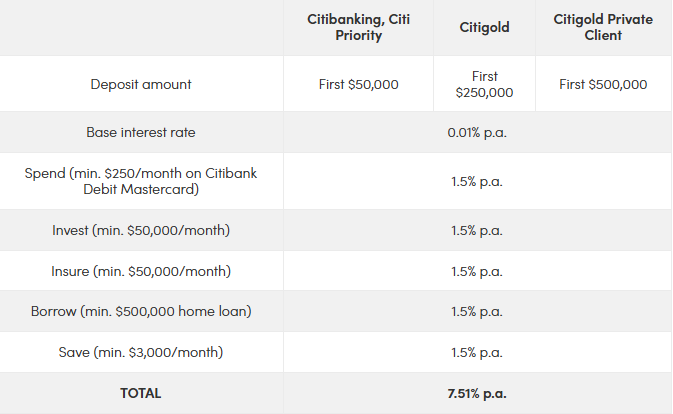Image resolution: width=673 pixels, height=414 pixels.
Task: Select the First $500,000 cell
Action: (602, 84)
